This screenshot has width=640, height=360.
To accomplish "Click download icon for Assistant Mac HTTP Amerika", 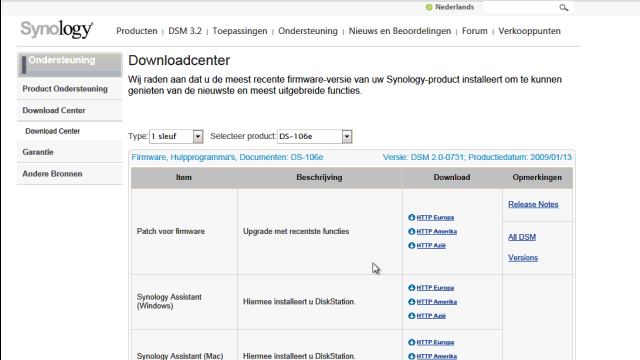I will point(411,356).
